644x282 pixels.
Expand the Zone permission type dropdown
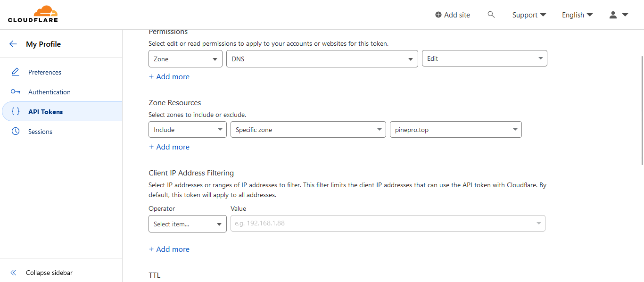click(185, 59)
